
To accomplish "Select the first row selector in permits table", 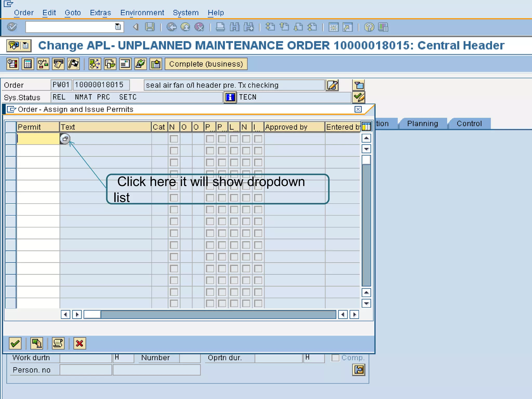I will pos(11,139).
